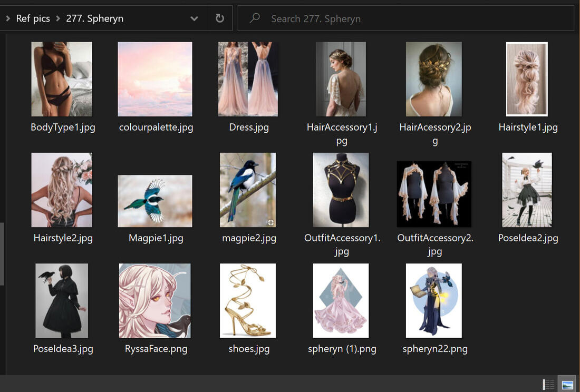Select OutfitAccessory1.jpg harness image
Viewport: 580px width, 392px height.
point(341,190)
